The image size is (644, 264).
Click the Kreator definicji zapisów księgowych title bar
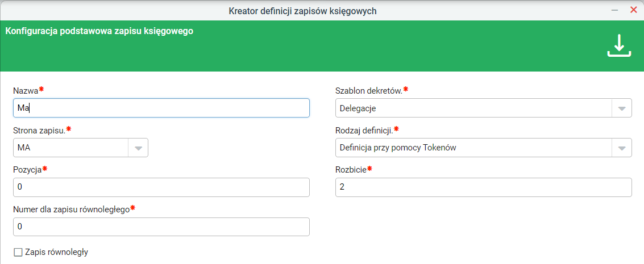303,11
